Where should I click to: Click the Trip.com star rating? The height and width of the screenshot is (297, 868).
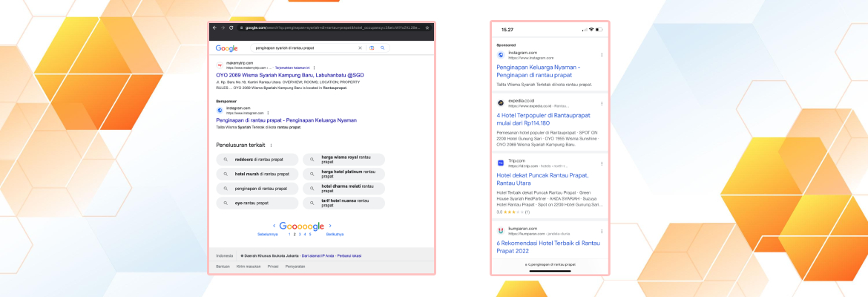(x=513, y=212)
